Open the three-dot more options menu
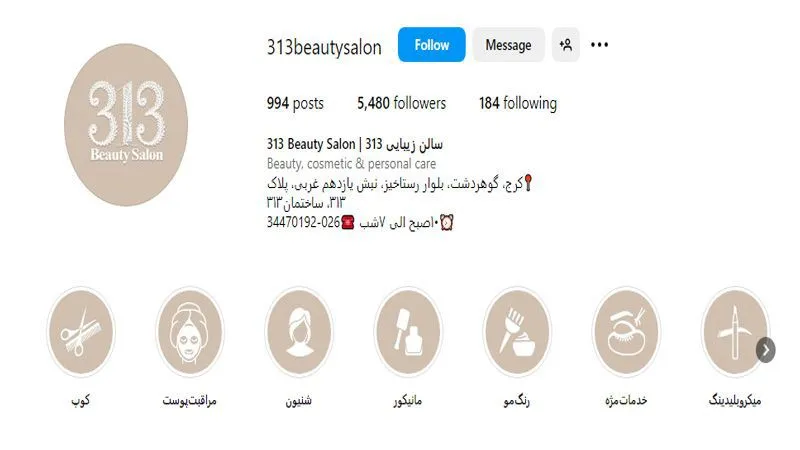 (x=599, y=45)
